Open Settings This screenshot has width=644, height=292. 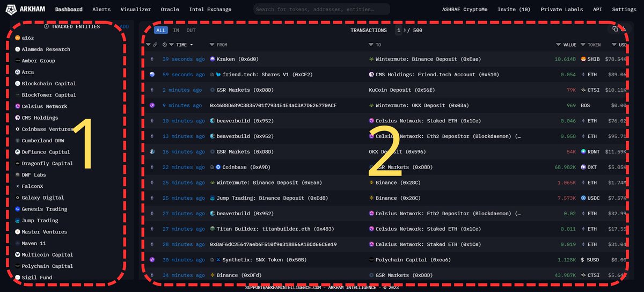click(x=624, y=10)
